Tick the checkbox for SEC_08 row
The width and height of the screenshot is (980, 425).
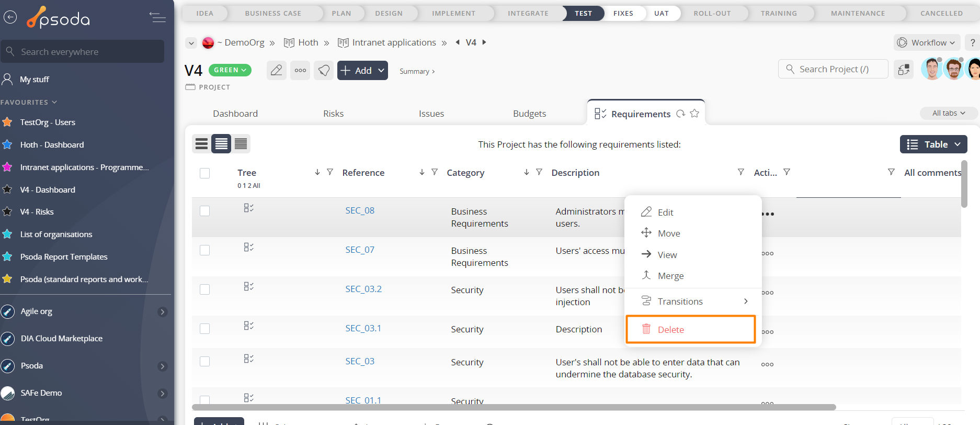pyautogui.click(x=204, y=211)
